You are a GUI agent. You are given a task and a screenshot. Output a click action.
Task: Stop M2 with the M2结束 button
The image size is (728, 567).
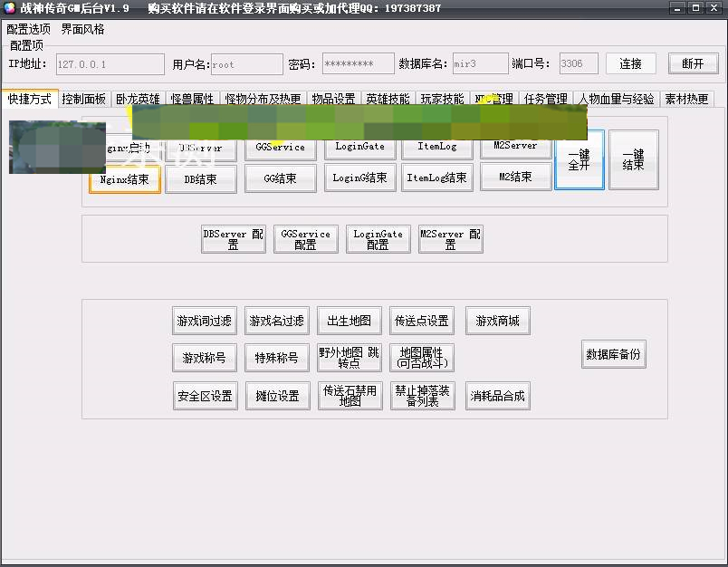pos(515,178)
